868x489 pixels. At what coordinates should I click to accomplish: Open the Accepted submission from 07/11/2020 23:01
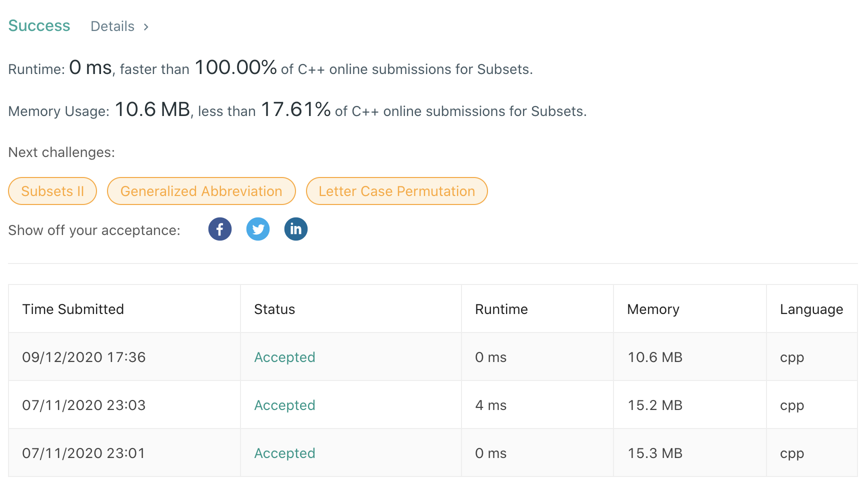284,453
